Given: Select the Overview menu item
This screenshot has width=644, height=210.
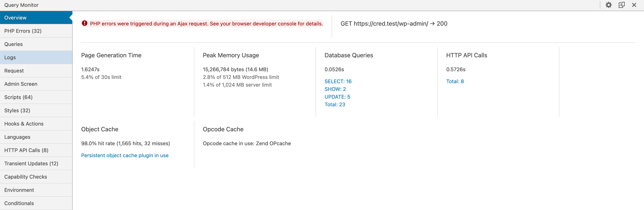Looking at the screenshot, I should (x=15, y=18).
